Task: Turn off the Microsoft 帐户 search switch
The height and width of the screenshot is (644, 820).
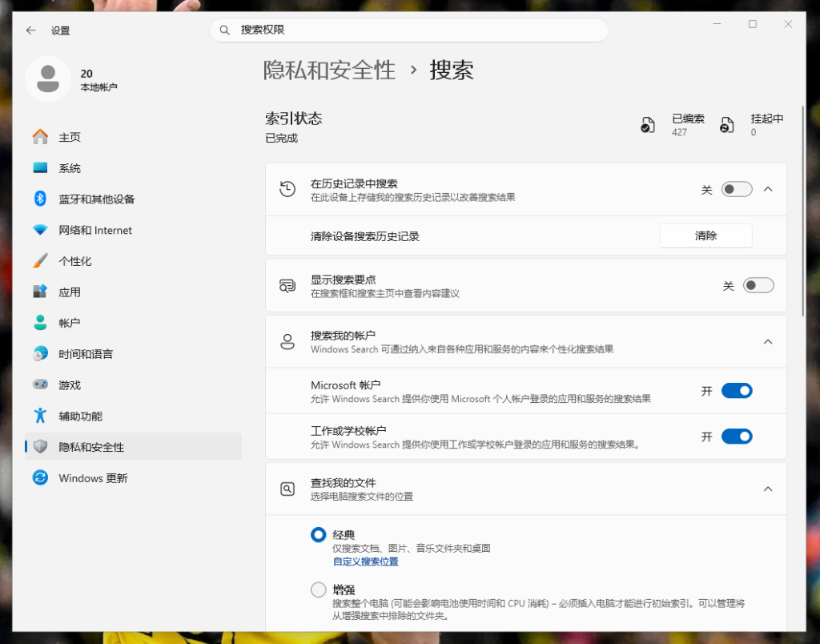Action: 737,391
